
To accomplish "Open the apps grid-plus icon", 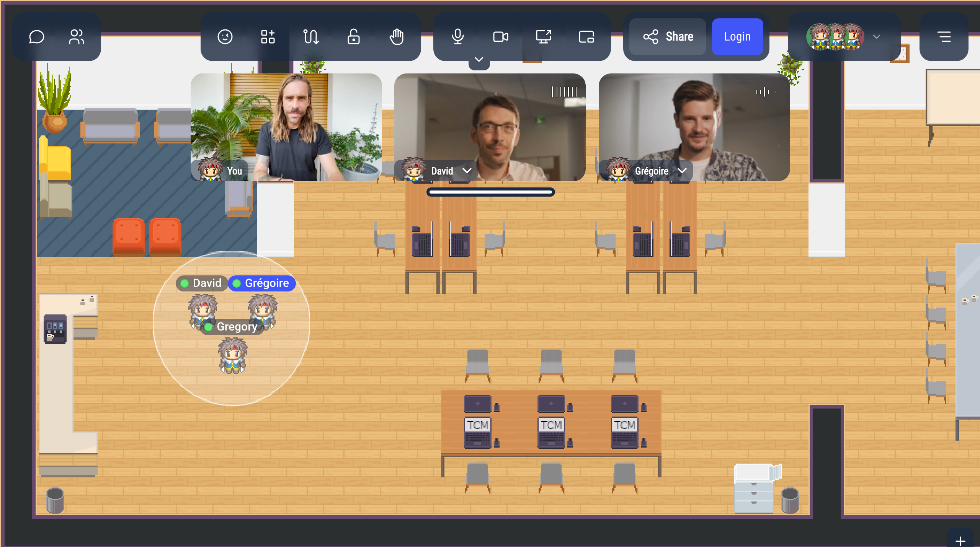I will (268, 37).
